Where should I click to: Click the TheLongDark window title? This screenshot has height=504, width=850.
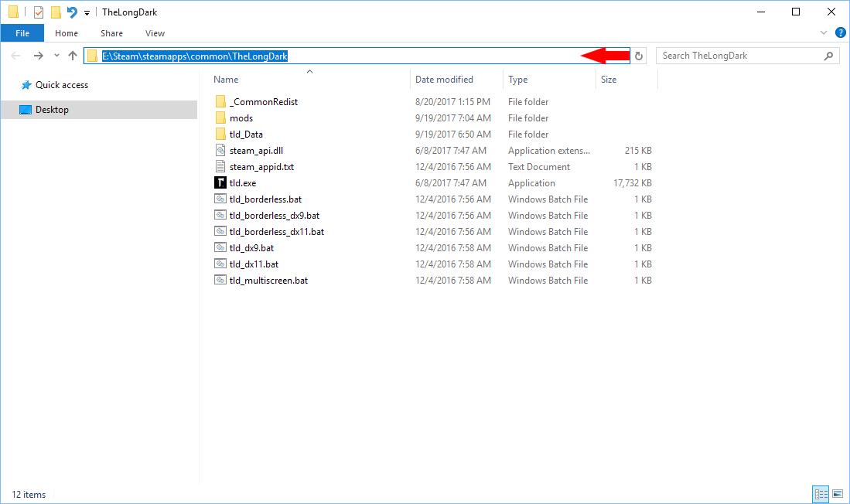click(x=130, y=12)
